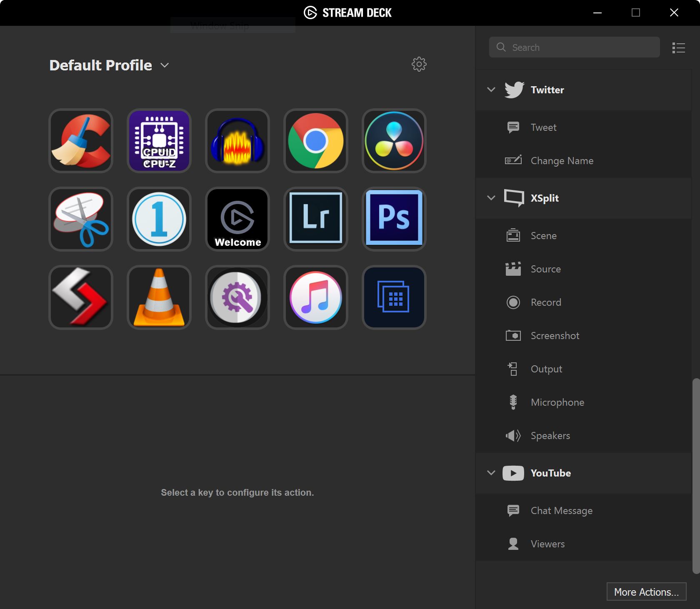Screen dimensions: 700x609
Task: Minimize the Stream Deck window
Action: pyautogui.click(x=597, y=13)
